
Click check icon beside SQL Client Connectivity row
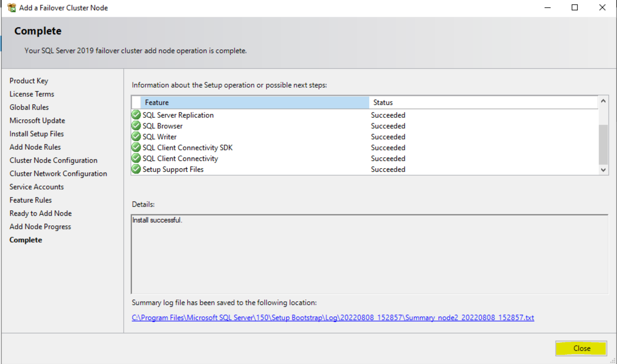click(x=136, y=158)
